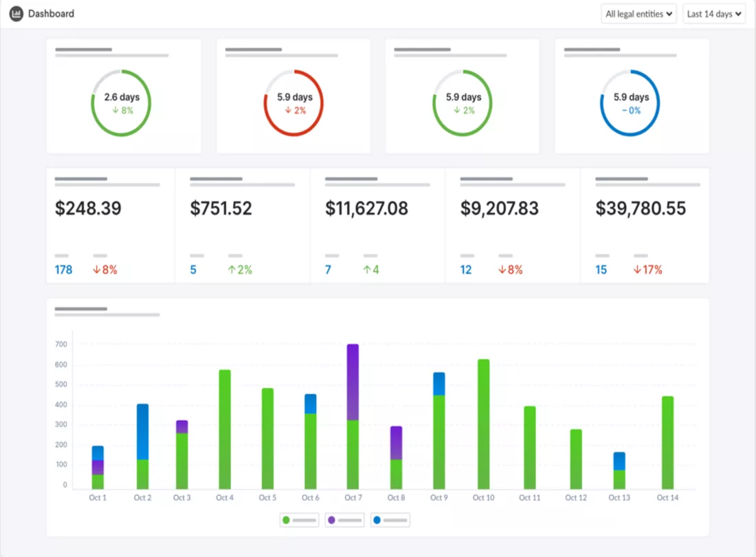Select the green 5.9 days ring gauge
Viewport: 756px width, 557px height.
[x=463, y=102]
